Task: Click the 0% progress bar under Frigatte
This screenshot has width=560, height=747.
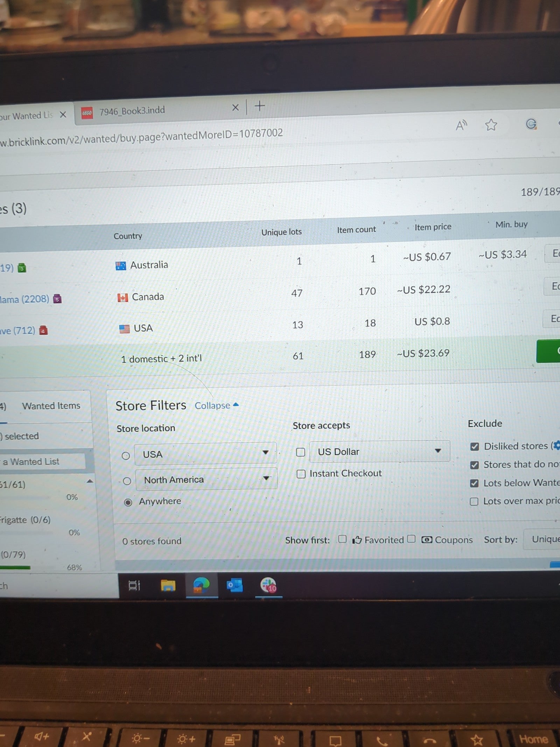Action: (x=26, y=533)
